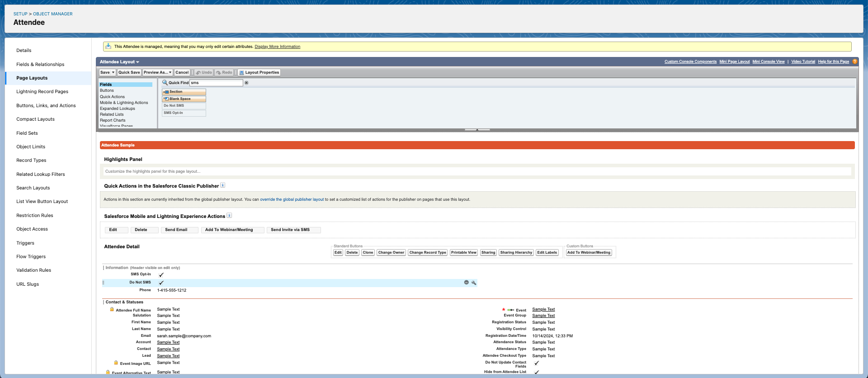Select Report Charts palette category
868x378 pixels.
click(x=113, y=120)
